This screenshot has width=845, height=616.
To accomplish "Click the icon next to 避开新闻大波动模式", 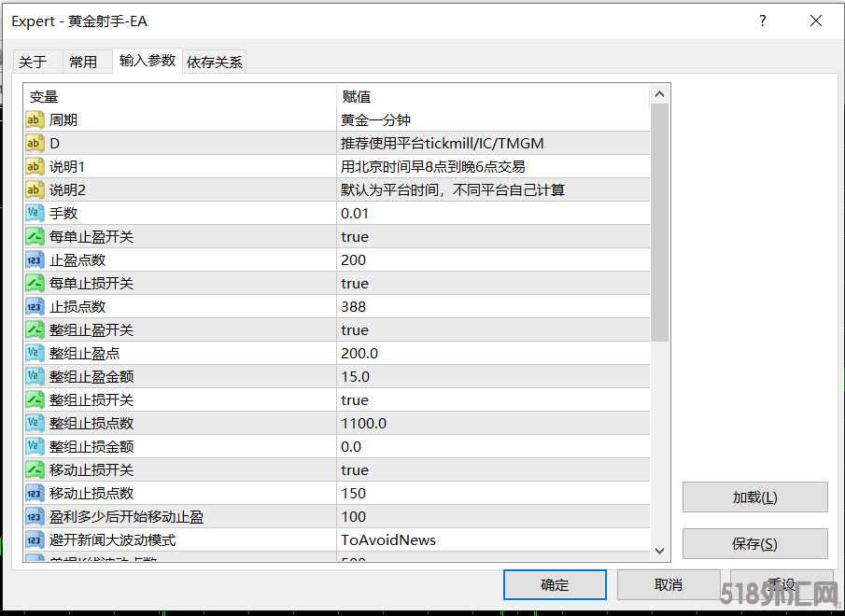I will [x=35, y=539].
